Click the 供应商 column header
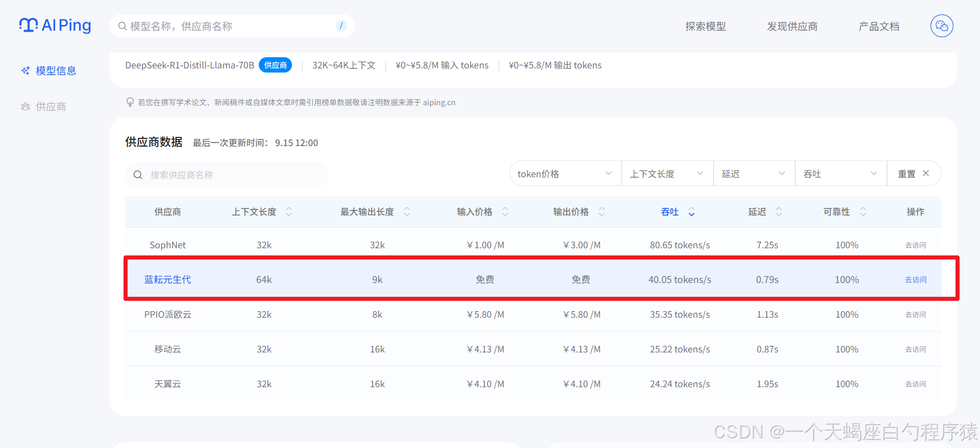980x448 pixels. pos(167,211)
